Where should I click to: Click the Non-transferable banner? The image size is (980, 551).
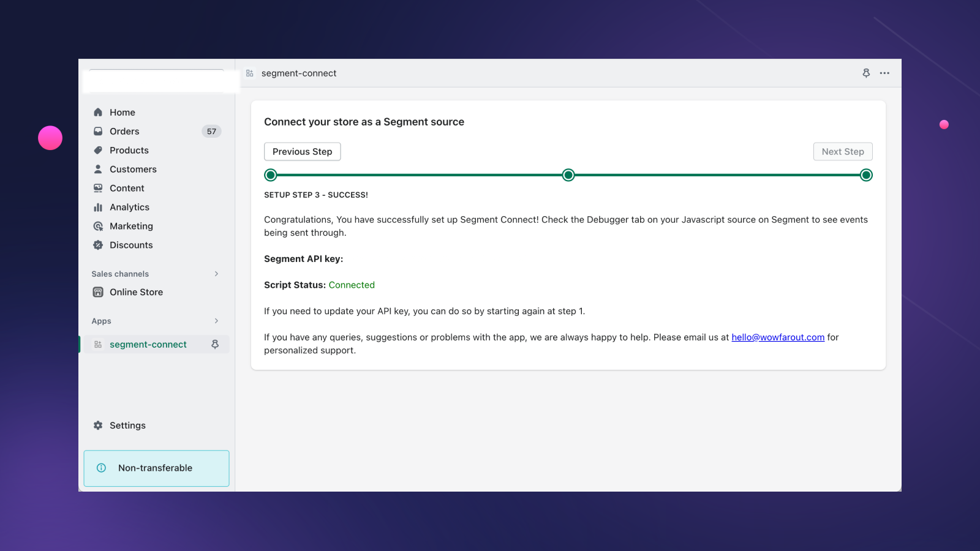point(156,468)
